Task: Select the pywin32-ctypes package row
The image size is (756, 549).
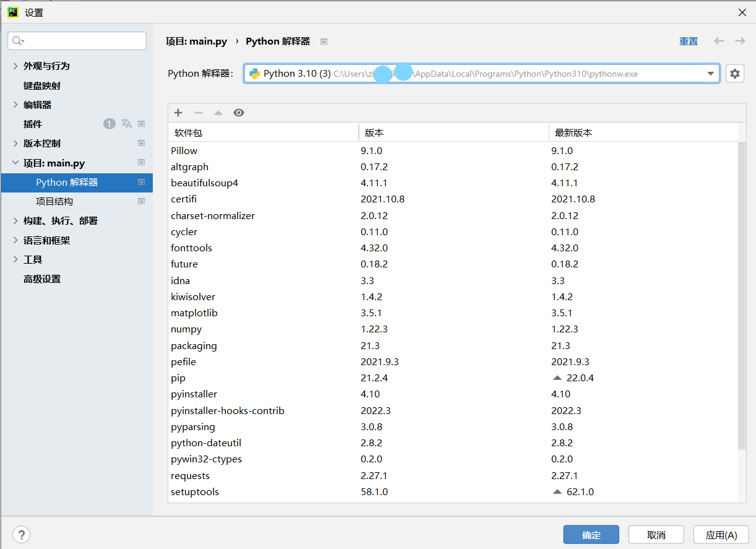Action: click(x=453, y=459)
